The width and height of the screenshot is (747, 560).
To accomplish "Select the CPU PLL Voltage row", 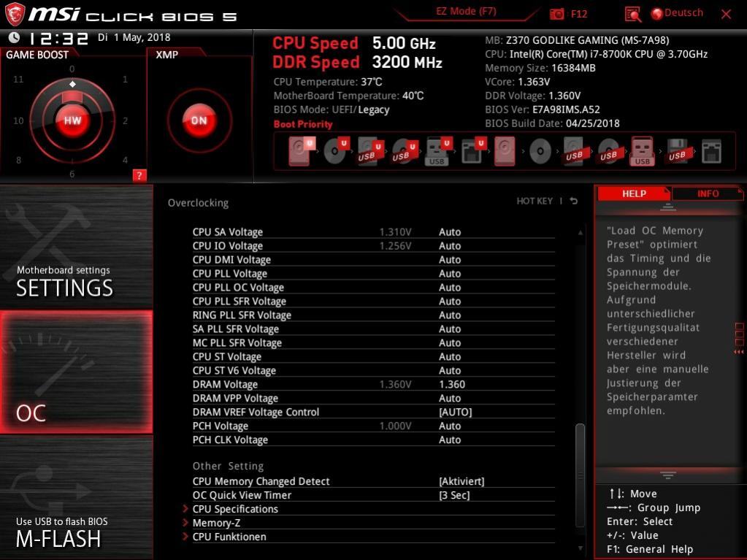I will (374, 273).
